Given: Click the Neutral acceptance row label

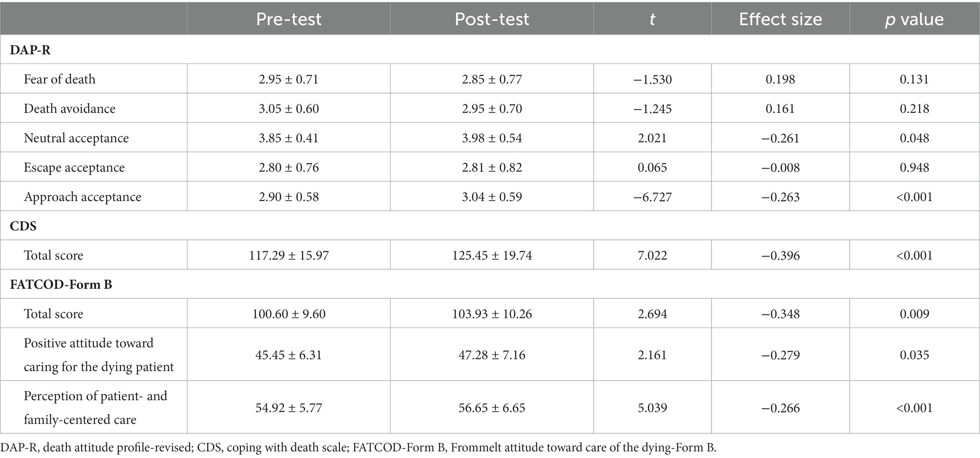Looking at the screenshot, I should (76, 138).
